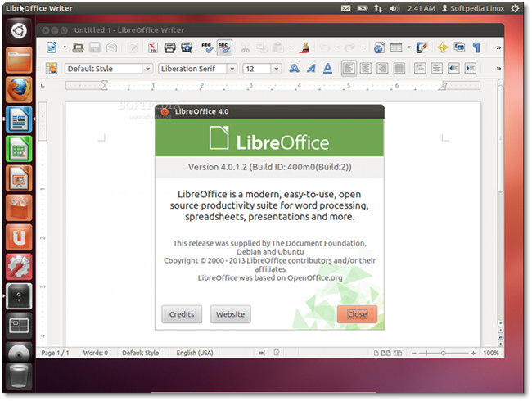532x401 pixels.
Task: Select the Clone Formatting paintbrush icon
Action: pos(304,47)
